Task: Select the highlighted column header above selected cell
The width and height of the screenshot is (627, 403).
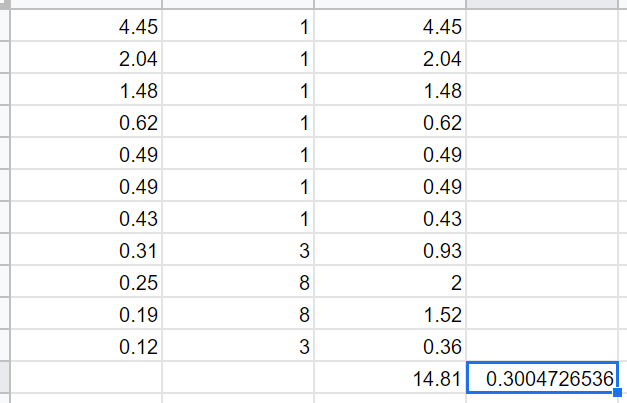Action: click(542, 4)
